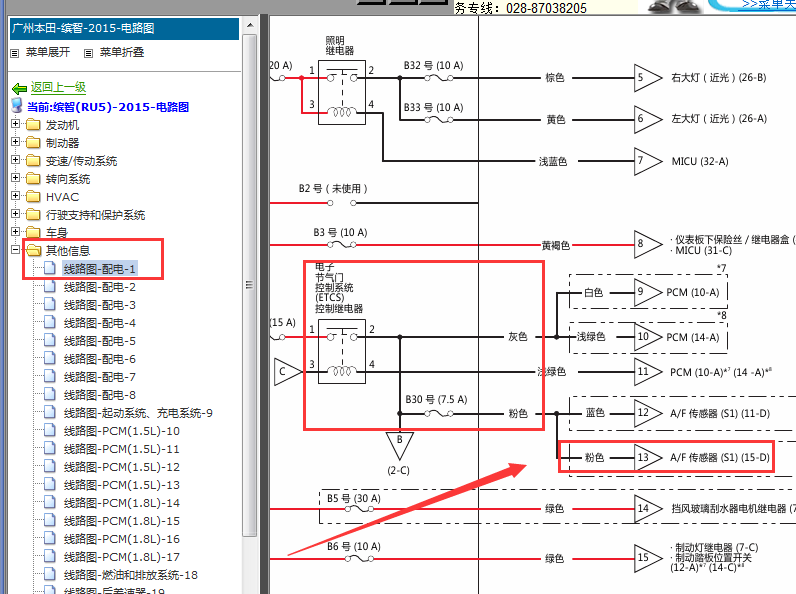Click the 转向系统 folder icon
This screenshot has width=796, height=594.
tap(33, 179)
